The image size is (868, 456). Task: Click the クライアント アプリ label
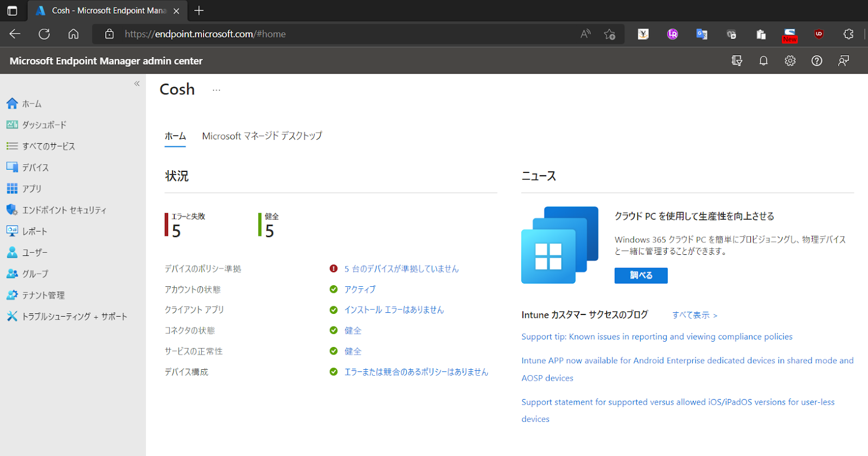tap(194, 310)
